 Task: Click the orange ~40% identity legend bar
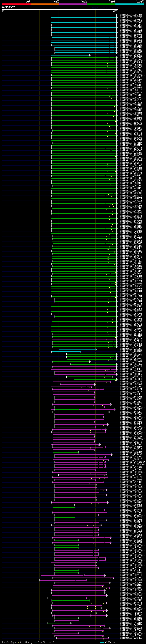45,4
